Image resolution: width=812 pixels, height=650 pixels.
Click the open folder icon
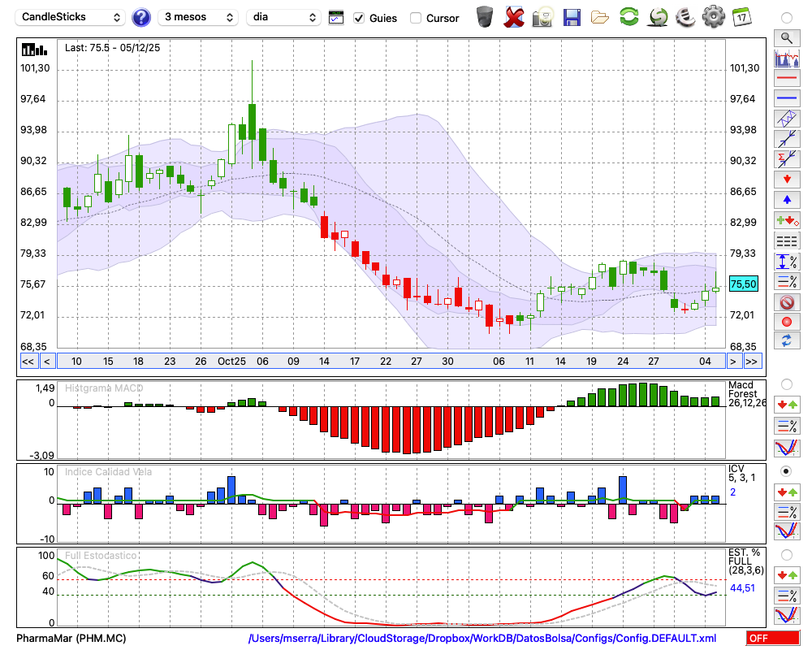pyautogui.click(x=600, y=17)
